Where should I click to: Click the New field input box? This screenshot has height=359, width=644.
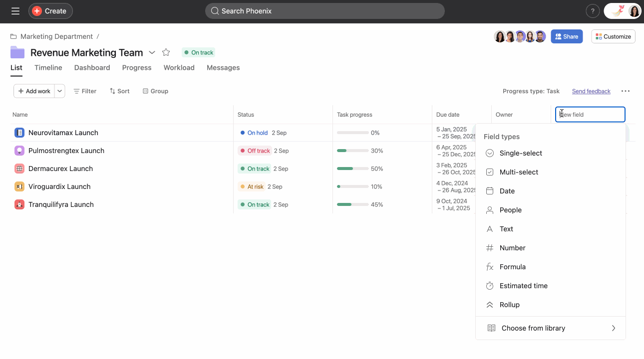pyautogui.click(x=590, y=114)
